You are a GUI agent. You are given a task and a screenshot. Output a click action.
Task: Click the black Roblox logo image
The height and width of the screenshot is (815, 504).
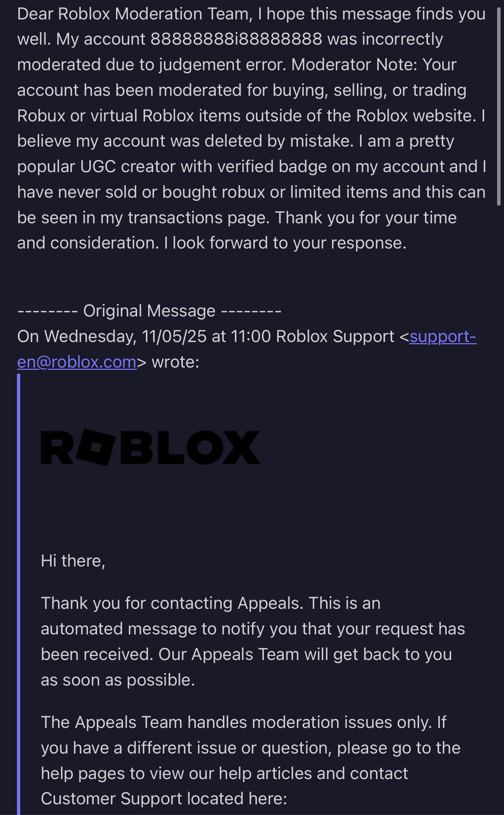point(150,447)
